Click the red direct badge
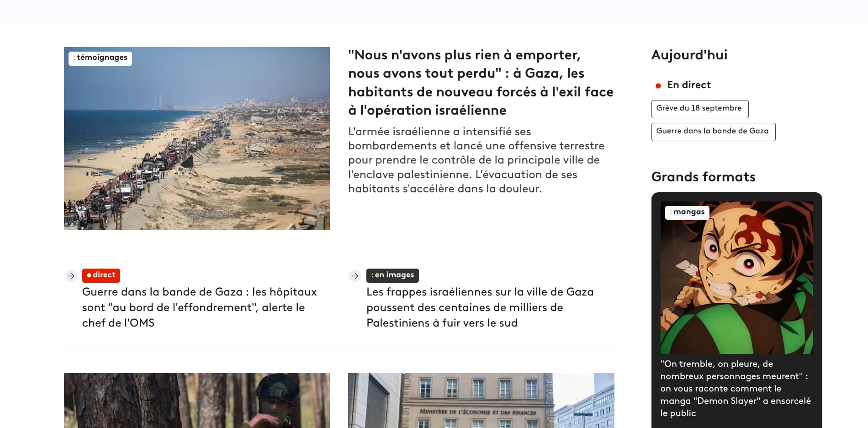This screenshot has width=868, height=428. [101, 275]
